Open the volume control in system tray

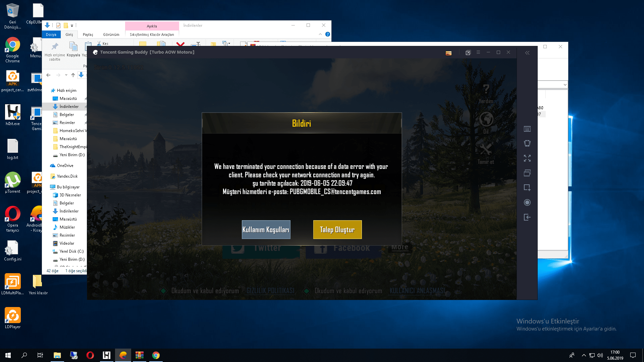tap(600, 355)
